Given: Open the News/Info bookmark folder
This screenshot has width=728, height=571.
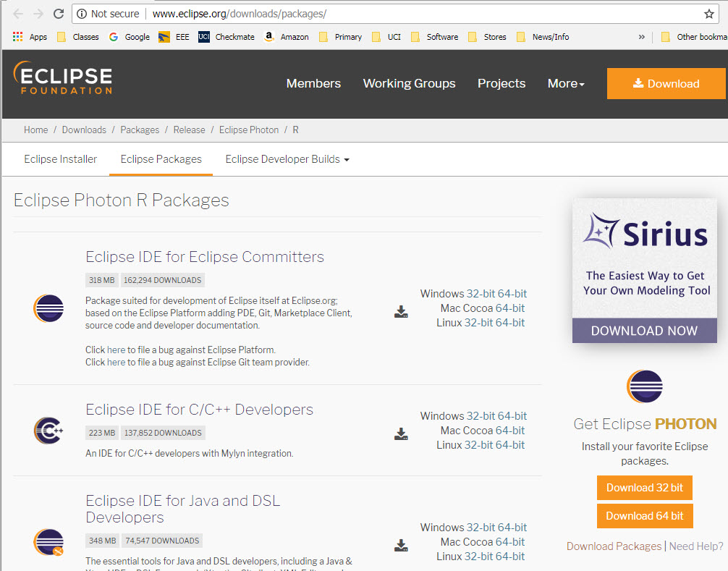Looking at the screenshot, I should click(543, 37).
